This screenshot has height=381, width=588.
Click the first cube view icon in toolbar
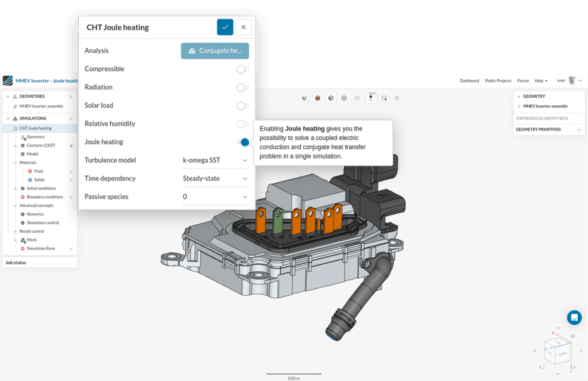click(304, 98)
